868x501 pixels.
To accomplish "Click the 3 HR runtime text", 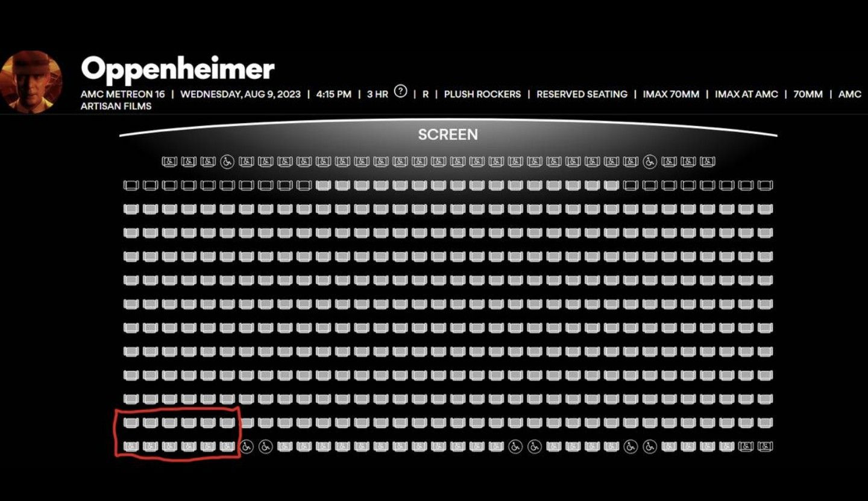I will click(x=377, y=94).
